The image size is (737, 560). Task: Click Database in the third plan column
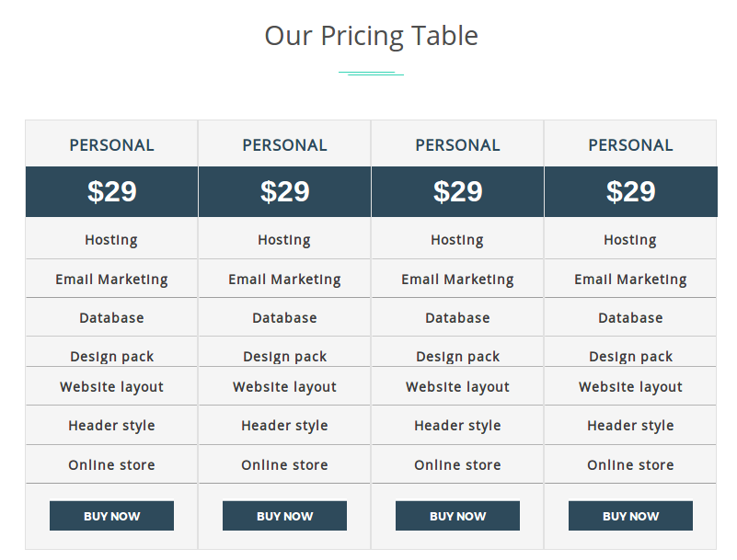coord(457,318)
